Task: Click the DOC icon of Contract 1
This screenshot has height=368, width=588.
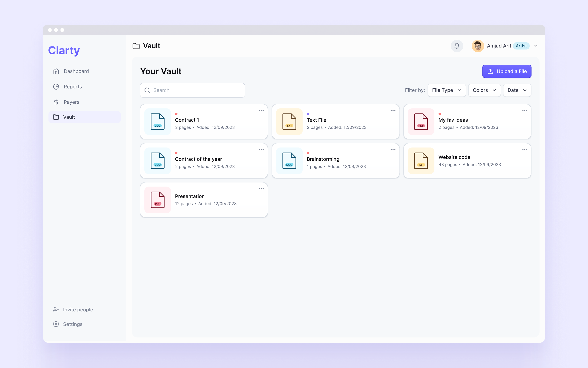Action: 157,122
